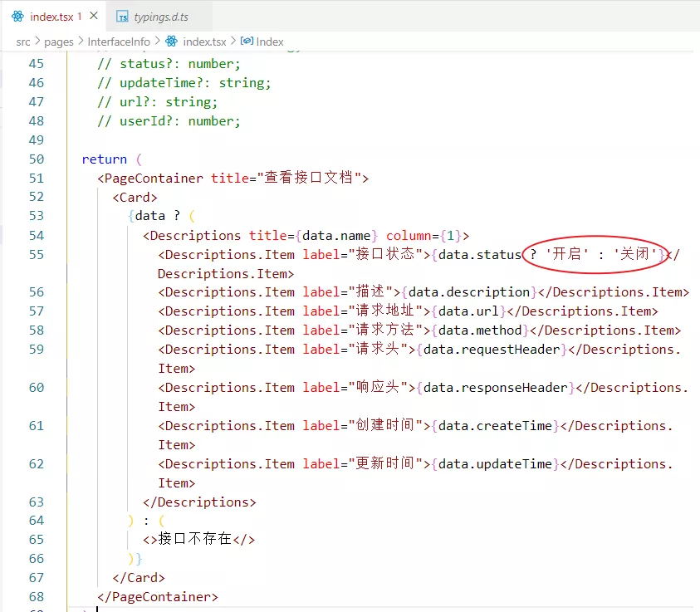This screenshot has width=700, height=612.
Task: Click 'data.responseHeader' on line 60
Action: point(496,388)
